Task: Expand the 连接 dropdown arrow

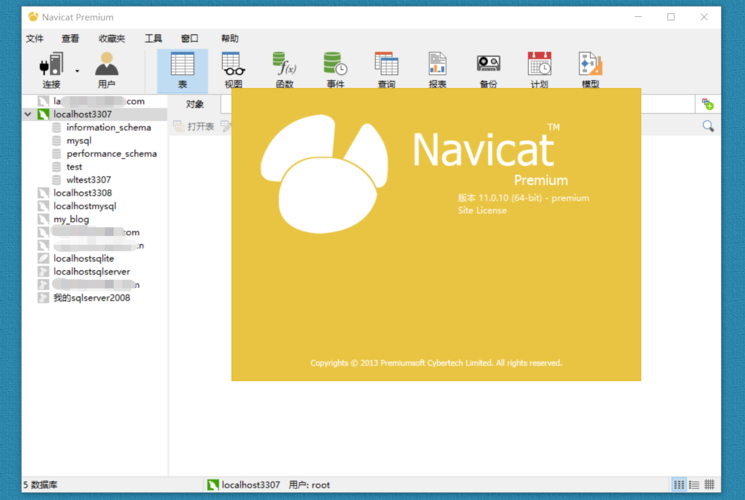Action: point(77,71)
